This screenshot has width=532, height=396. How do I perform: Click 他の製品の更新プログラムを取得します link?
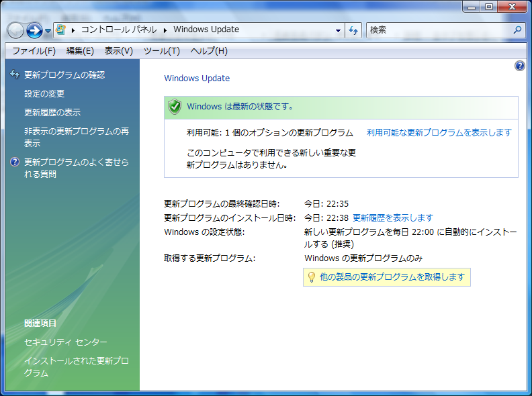click(392, 277)
